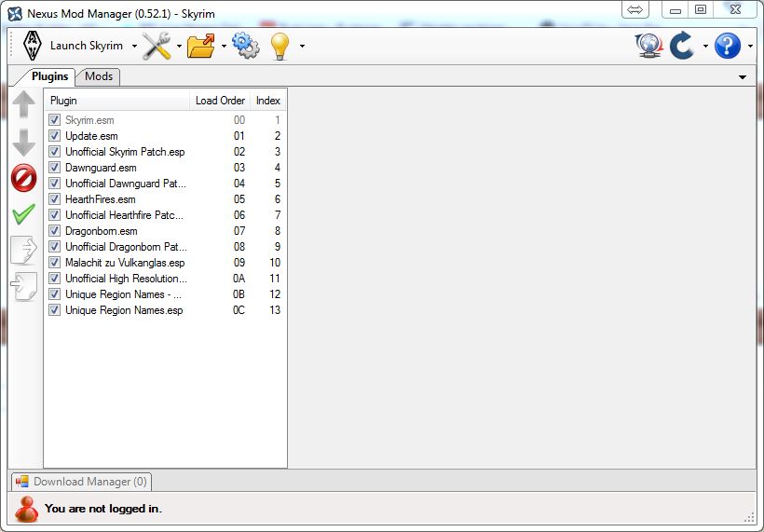Screen dimensions: 764x532
Task: Sort by the Load Order column header
Action: point(220,101)
